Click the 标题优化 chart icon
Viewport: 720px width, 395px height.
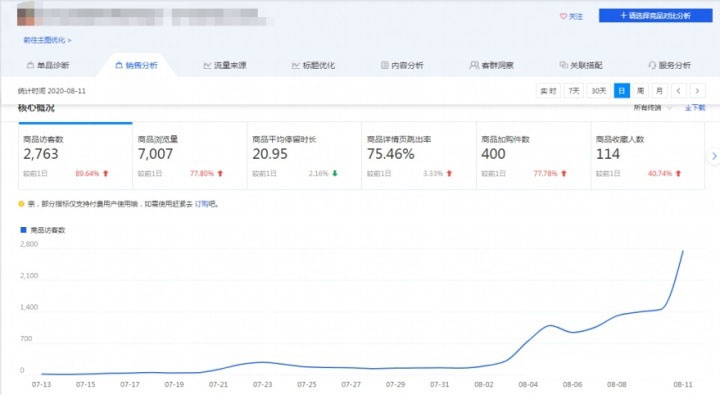point(296,65)
